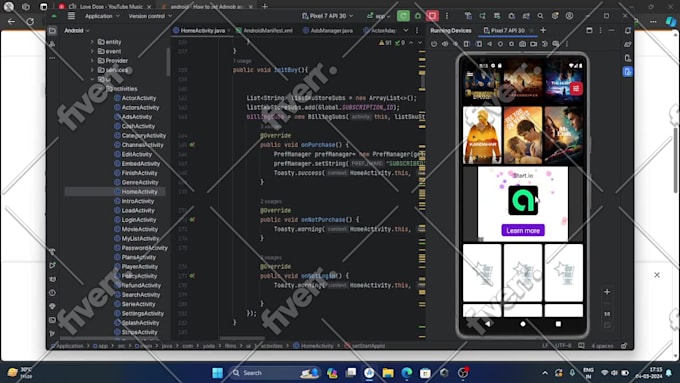Show hidden editor tabs chevron
This screenshot has height=383, width=680.
coord(406,30)
